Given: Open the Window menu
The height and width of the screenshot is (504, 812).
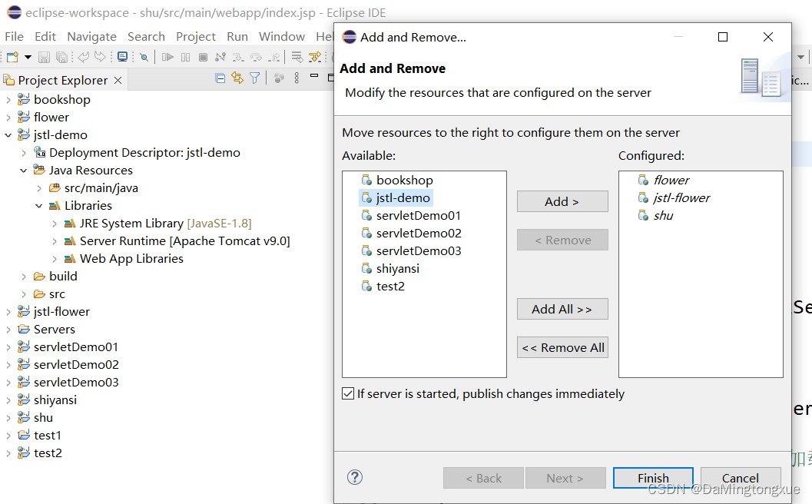Looking at the screenshot, I should click(281, 36).
